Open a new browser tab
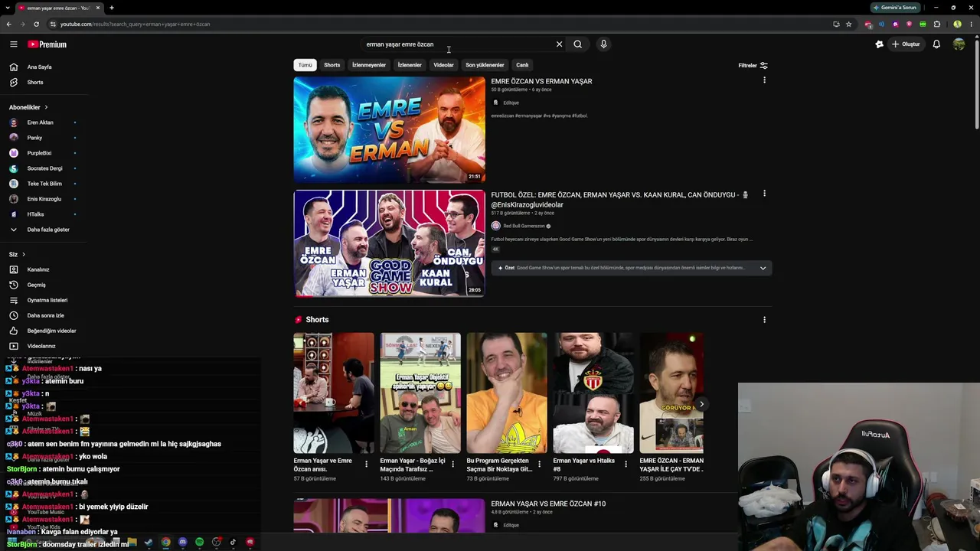Viewport: 980px width, 551px height. point(112,8)
